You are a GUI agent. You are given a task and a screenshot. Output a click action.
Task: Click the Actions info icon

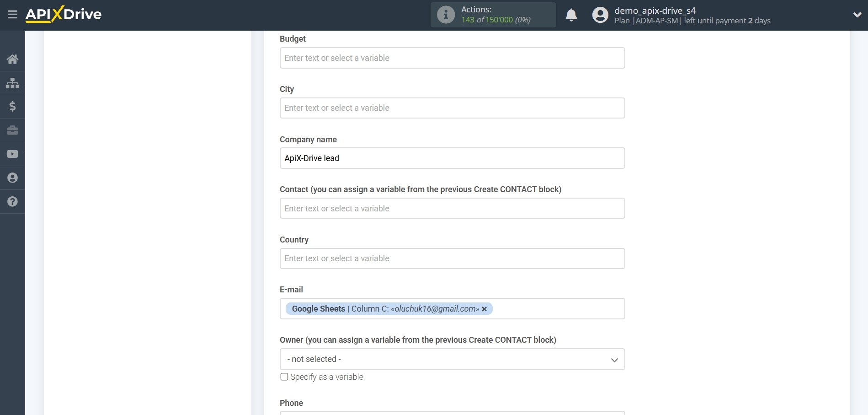coord(446,15)
